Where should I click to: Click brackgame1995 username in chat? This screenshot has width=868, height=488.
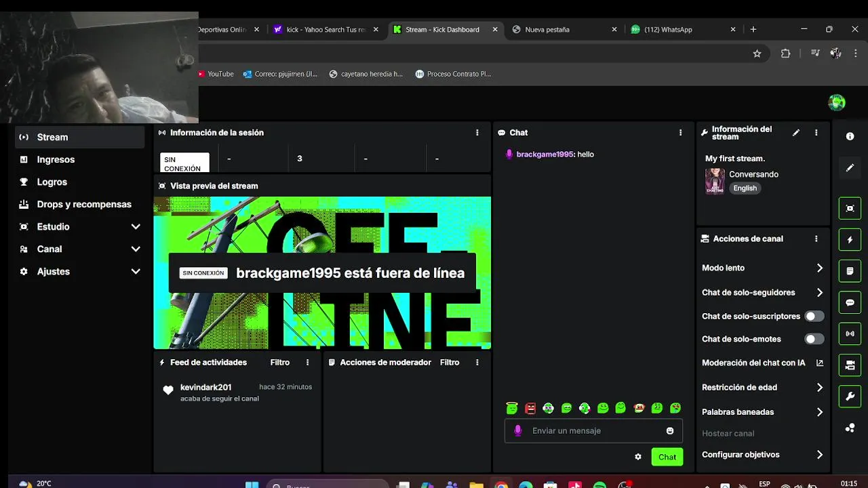pos(545,155)
